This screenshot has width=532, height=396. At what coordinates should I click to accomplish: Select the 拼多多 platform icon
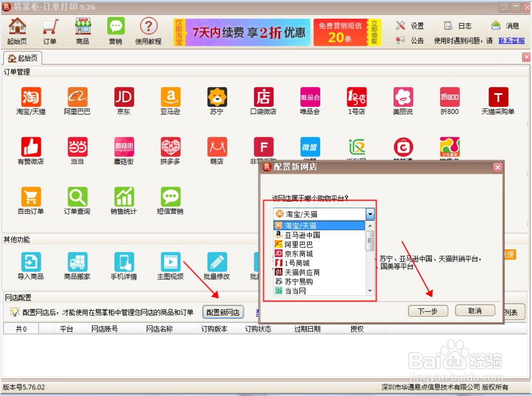[171, 147]
